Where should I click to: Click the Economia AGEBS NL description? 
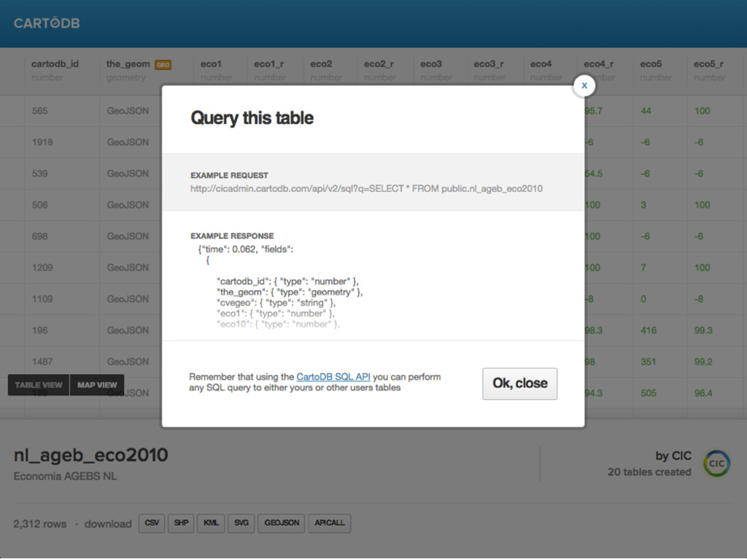click(65, 476)
